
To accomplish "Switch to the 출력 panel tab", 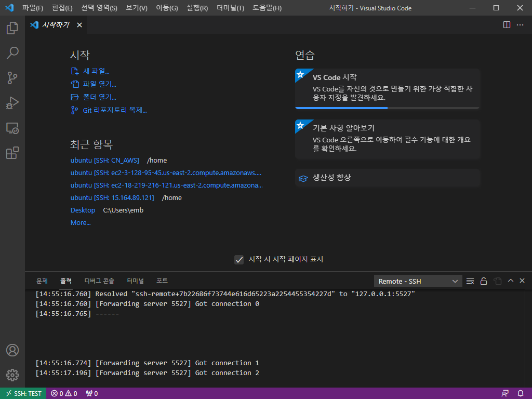I will click(x=66, y=281).
